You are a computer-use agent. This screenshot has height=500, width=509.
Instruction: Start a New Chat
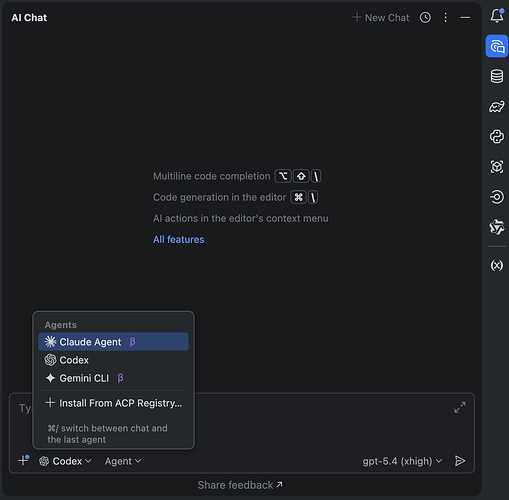[381, 17]
